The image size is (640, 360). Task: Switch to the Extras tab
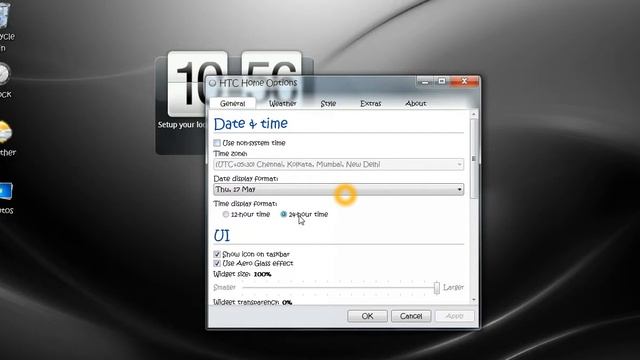[x=371, y=103]
